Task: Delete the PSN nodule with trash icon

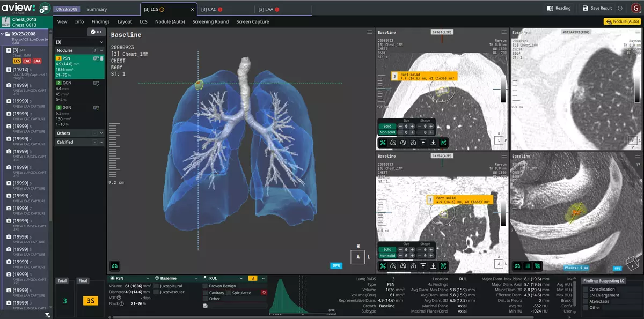Action: click(100, 58)
